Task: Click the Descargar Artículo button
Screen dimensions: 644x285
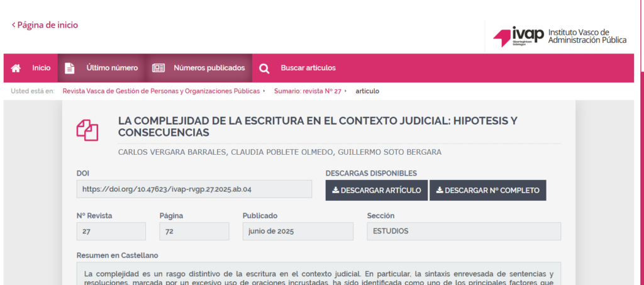Action: (x=377, y=191)
